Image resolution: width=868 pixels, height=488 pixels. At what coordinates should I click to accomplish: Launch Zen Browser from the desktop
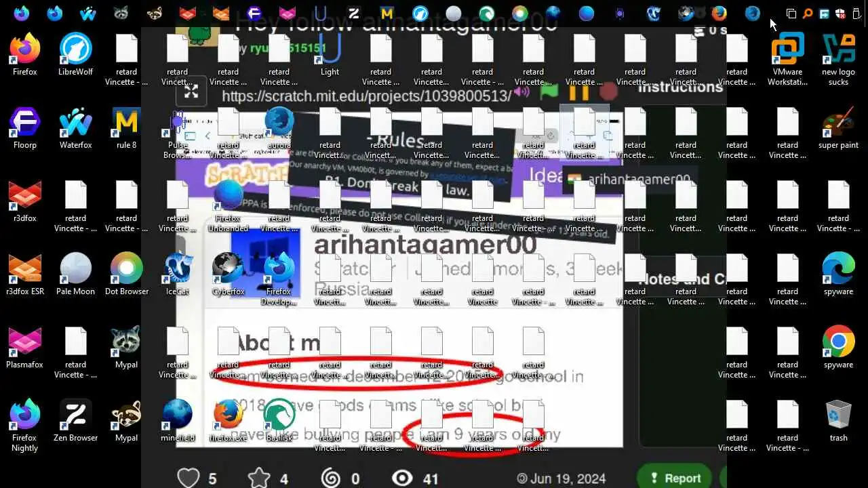point(75,420)
